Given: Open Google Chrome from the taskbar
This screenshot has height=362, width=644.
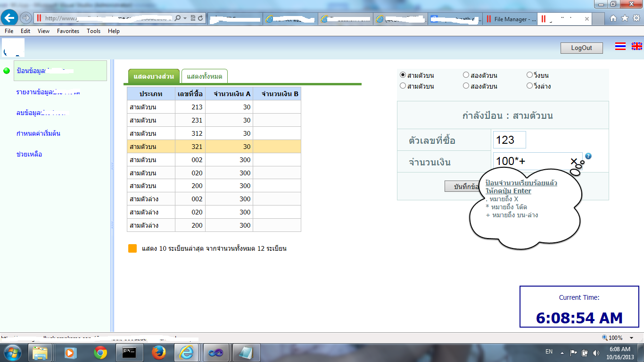Looking at the screenshot, I should pos(100,352).
